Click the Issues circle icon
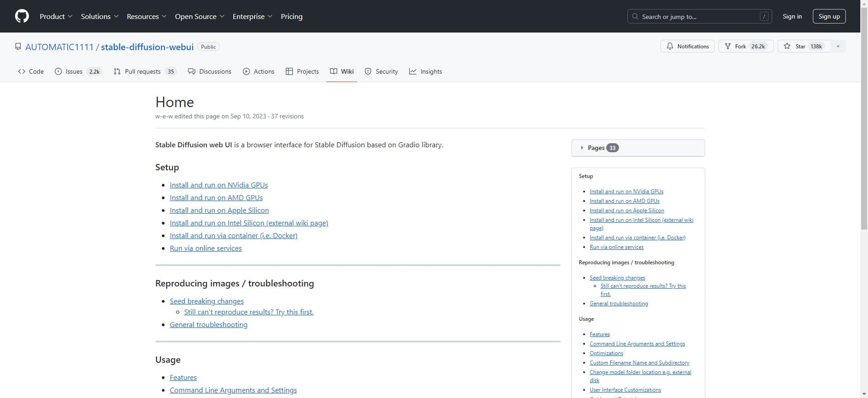Viewport: 868px width, 398px height. click(x=58, y=71)
